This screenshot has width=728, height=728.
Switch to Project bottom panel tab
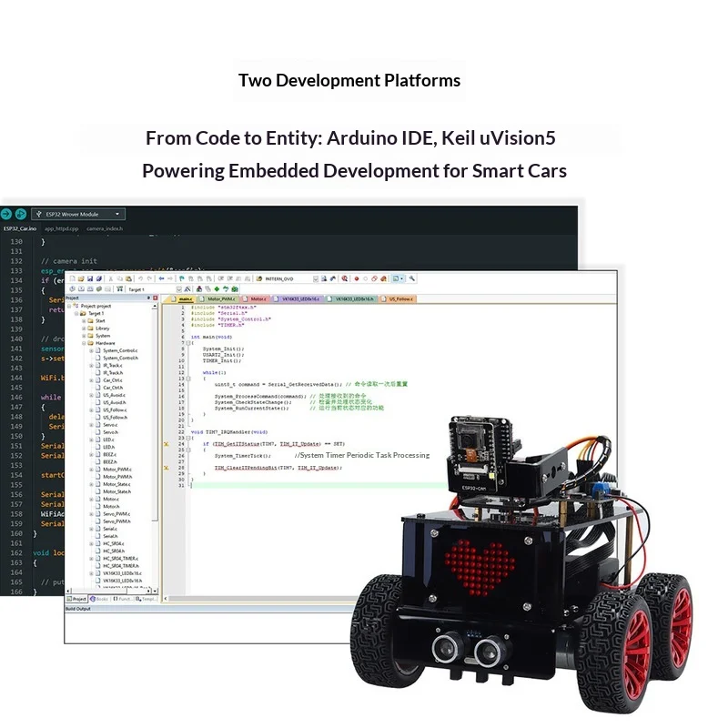pyautogui.click(x=76, y=599)
